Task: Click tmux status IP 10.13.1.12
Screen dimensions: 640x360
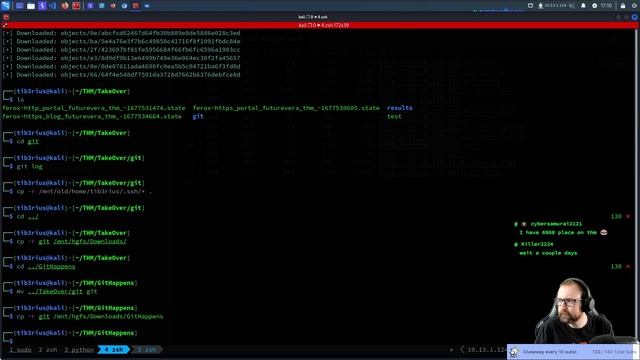Action: (487, 350)
